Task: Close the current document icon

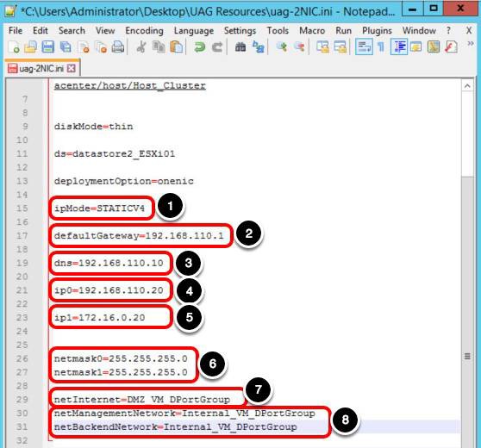Action: (84, 47)
